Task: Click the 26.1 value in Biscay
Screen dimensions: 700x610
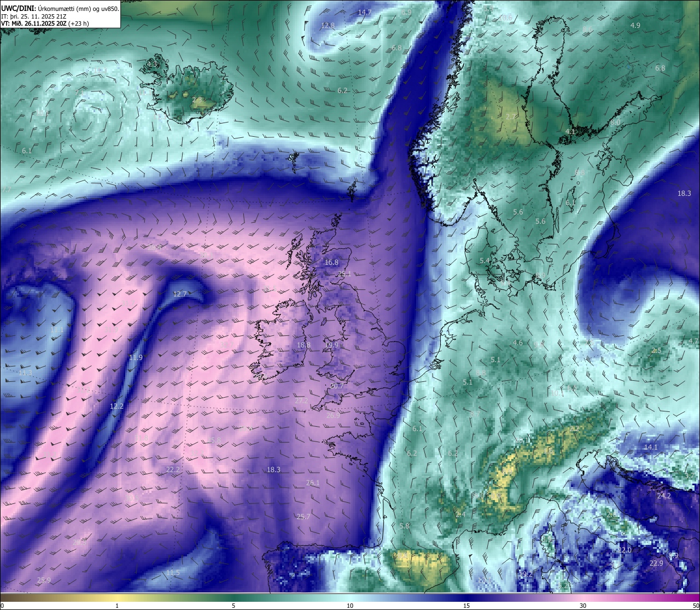Action: click(313, 483)
